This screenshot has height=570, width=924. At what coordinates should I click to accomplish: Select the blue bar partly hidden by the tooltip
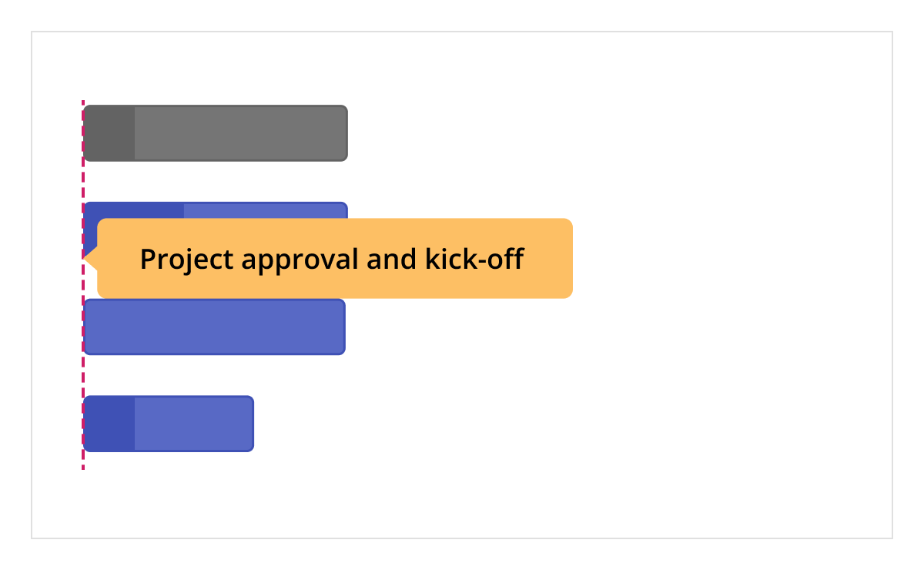pos(266,210)
